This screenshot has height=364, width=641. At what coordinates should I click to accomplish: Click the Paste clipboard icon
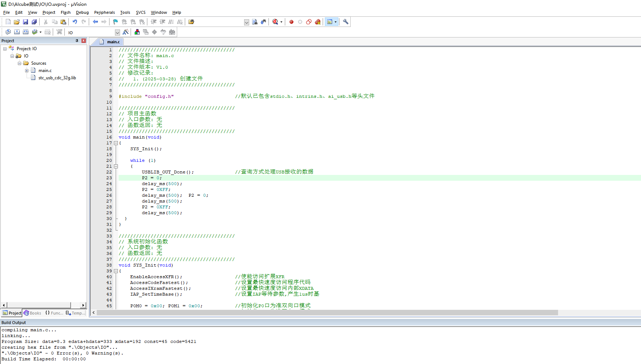pos(63,22)
